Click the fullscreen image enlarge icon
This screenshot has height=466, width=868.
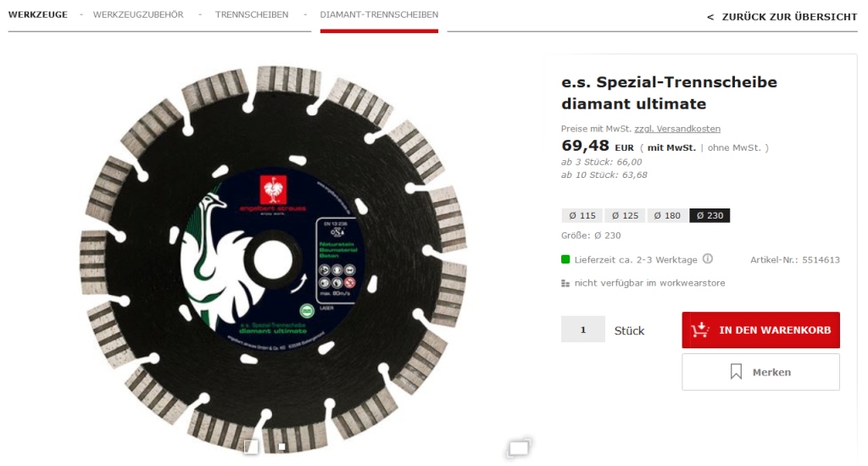coord(519,447)
